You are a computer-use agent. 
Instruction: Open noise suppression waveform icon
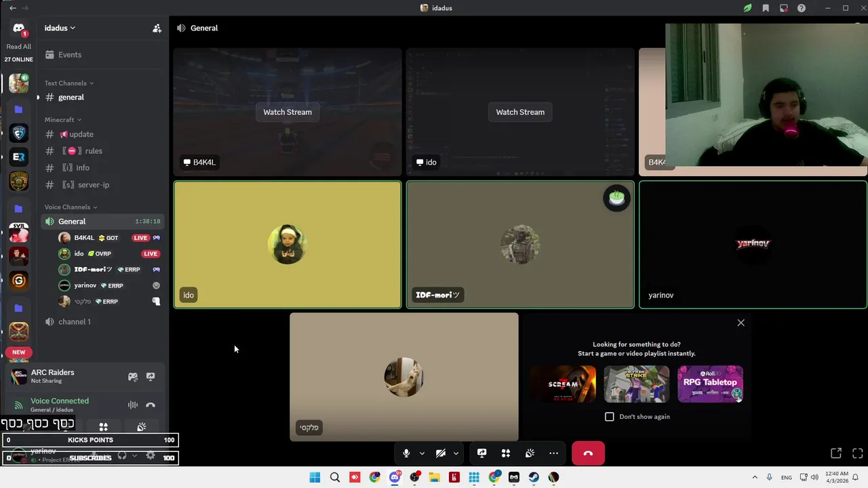pyautogui.click(x=133, y=405)
